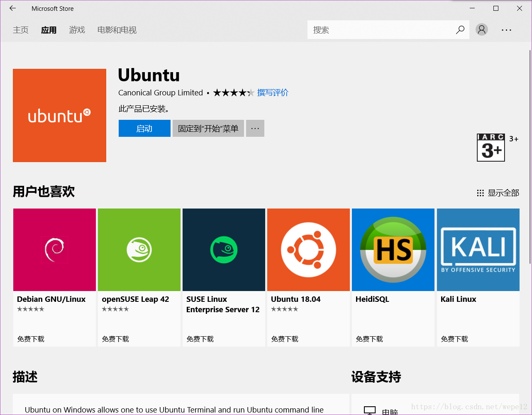Click the Kali Linux title text
This screenshot has height=415, width=532.
(x=458, y=299)
